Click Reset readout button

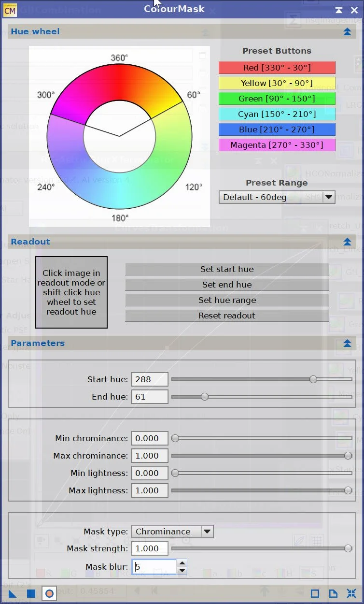pos(227,316)
